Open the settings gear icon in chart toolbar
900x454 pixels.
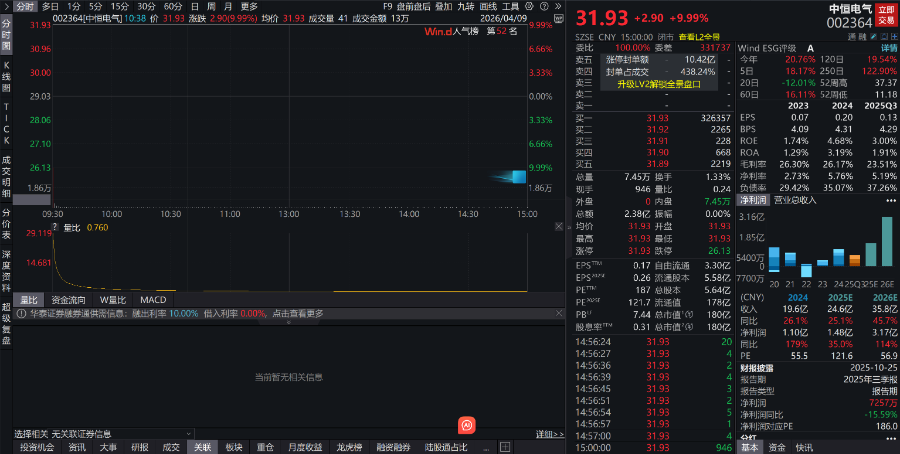point(529,6)
